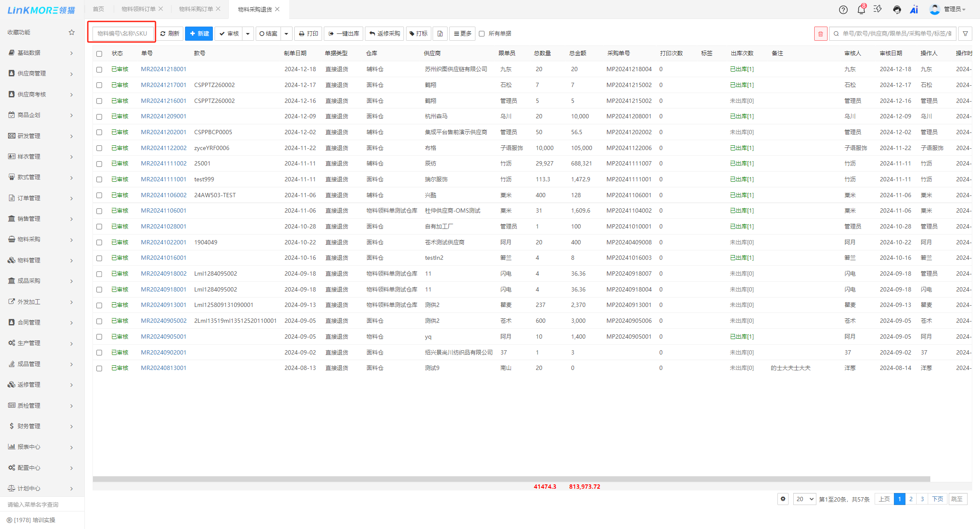The image size is (980, 529).
Task: Expand the 审核 dropdown arrow
Action: pos(248,33)
